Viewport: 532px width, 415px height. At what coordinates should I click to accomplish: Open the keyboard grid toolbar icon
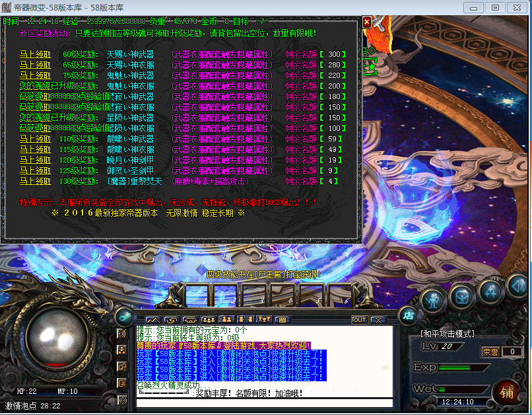point(283,320)
